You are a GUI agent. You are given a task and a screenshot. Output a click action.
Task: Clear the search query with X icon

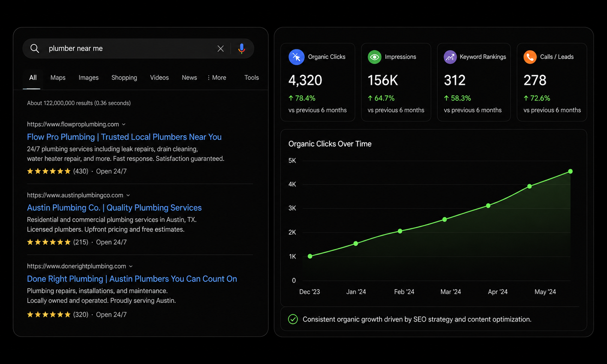pyautogui.click(x=220, y=48)
